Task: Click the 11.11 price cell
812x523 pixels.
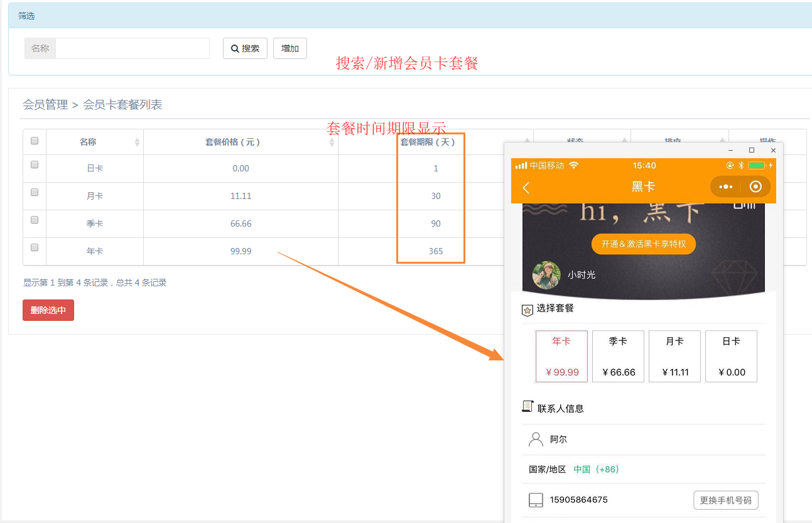Action: 241,196
